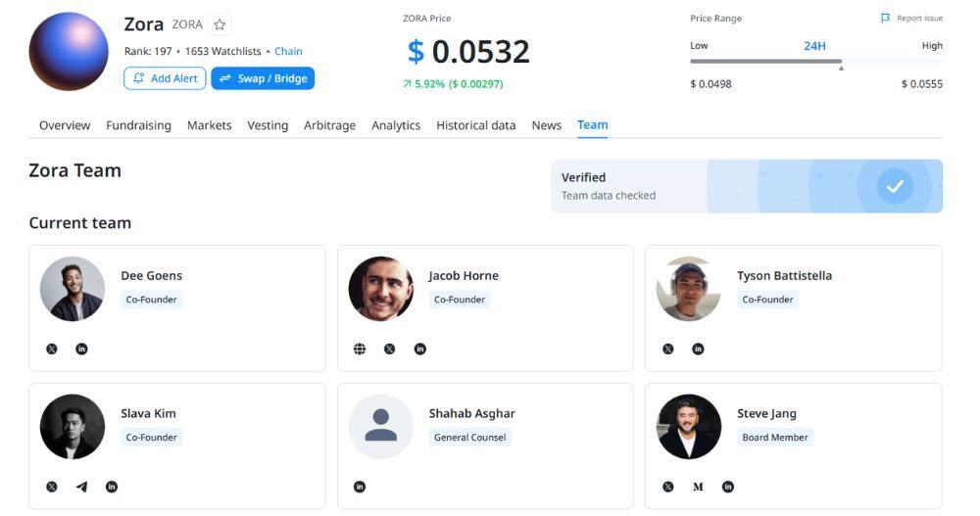
Task: Click the Report issue flag link
Action: (911, 19)
